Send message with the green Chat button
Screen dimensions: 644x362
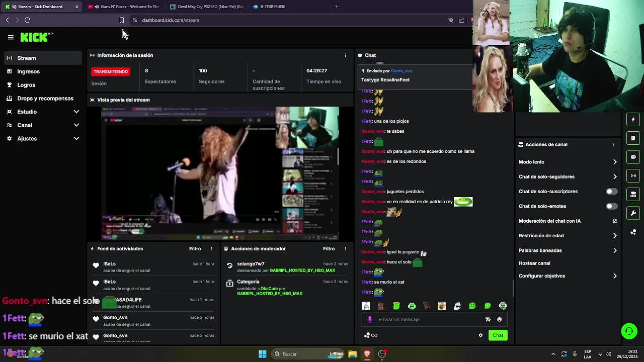pyautogui.click(x=498, y=335)
